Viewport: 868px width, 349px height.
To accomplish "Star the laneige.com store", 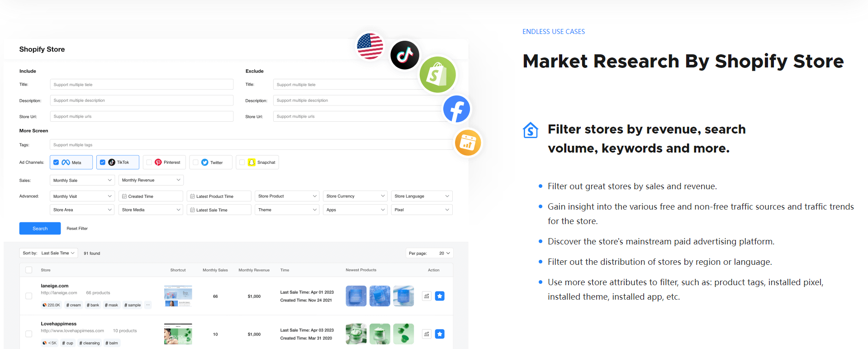I will click(x=440, y=296).
